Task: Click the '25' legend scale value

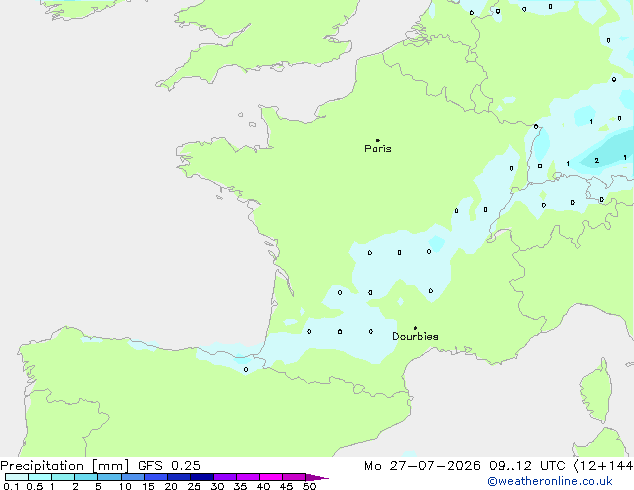Action: tap(194, 486)
